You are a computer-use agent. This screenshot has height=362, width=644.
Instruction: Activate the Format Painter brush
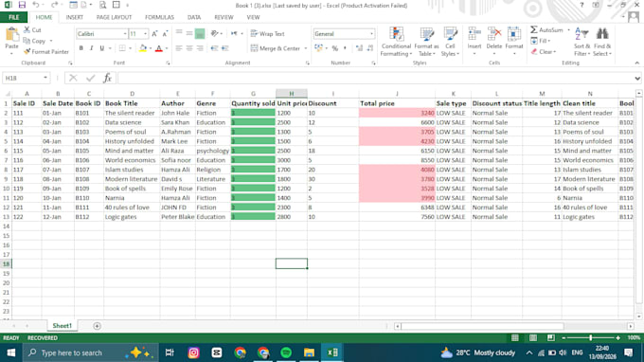coord(27,52)
